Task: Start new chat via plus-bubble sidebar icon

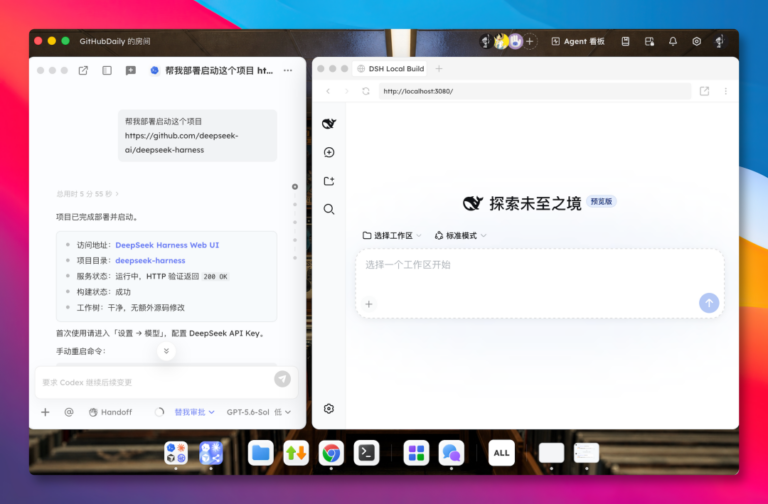Action: click(329, 152)
